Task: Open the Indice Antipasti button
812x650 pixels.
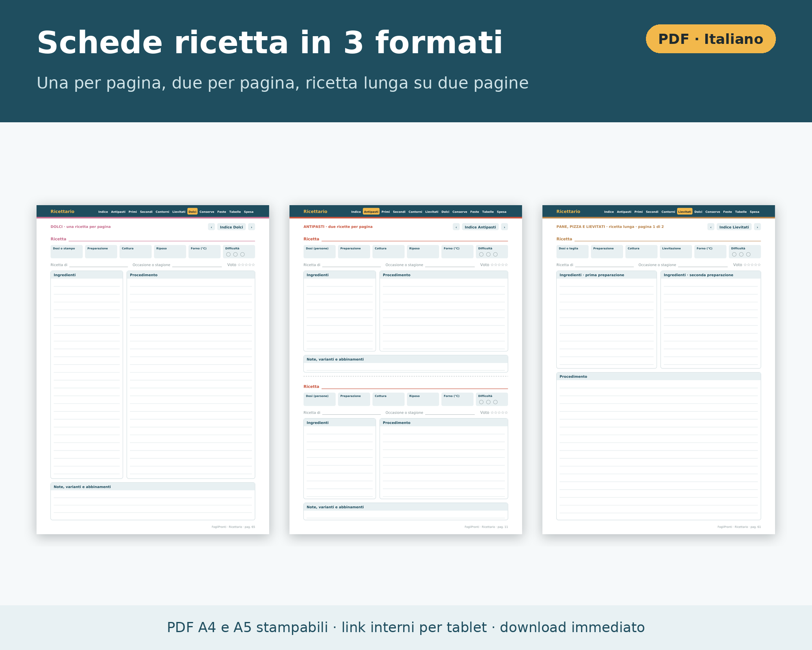Action: point(480,227)
